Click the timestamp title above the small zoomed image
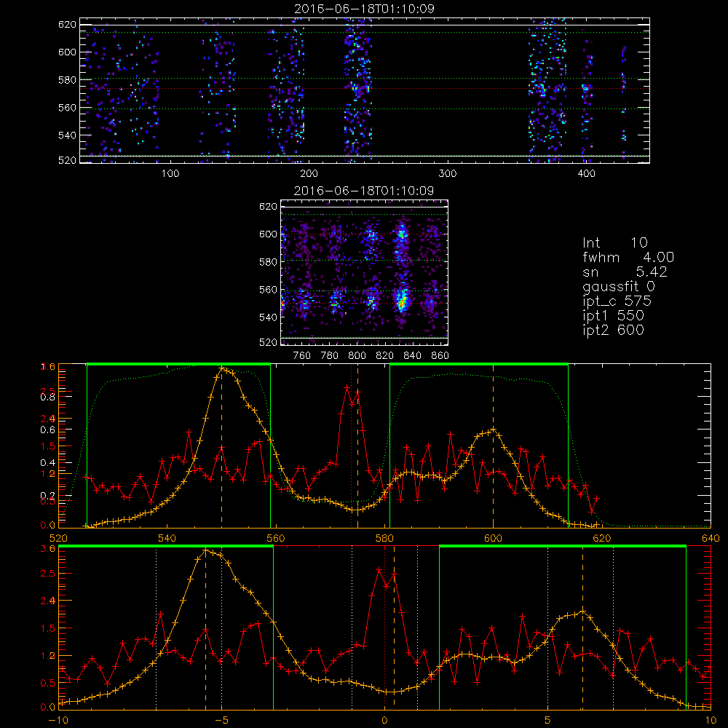The image size is (728, 728). pyautogui.click(x=364, y=190)
